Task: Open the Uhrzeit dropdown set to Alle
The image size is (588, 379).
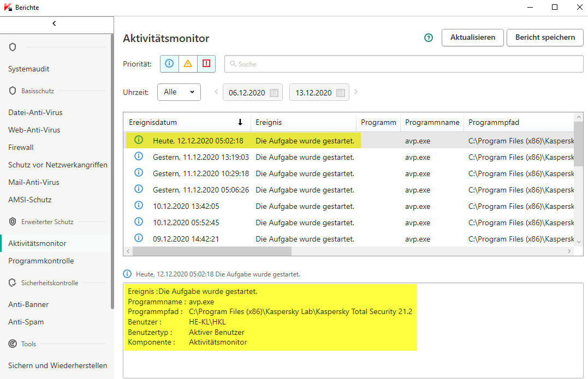Action: point(179,92)
